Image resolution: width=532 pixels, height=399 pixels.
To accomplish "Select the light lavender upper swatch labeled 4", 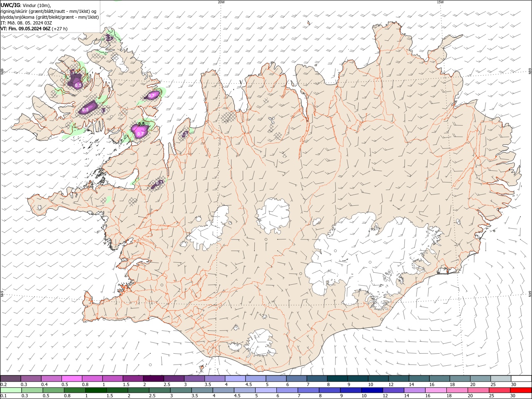I will [x=235, y=379].
